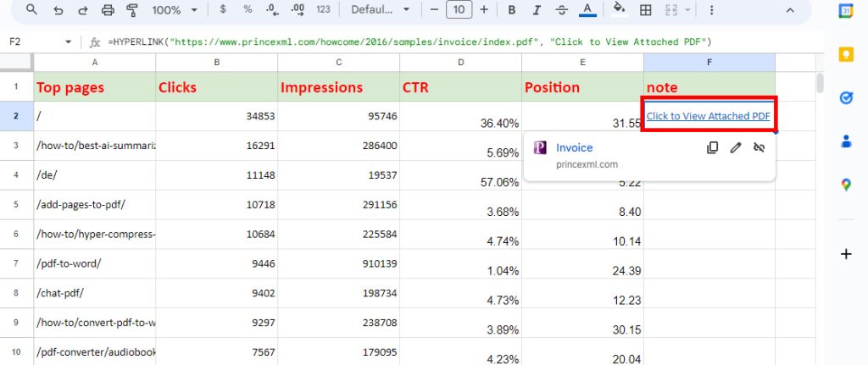Select column B header
868x365 pixels.
217,63
